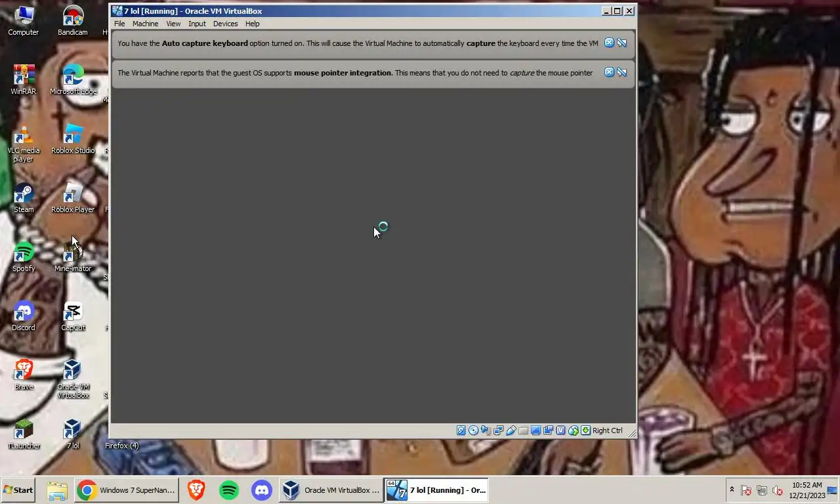This screenshot has height=504, width=840.
Task: Select the Brave desktop shortcut
Action: pyautogui.click(x=23, y=375)
